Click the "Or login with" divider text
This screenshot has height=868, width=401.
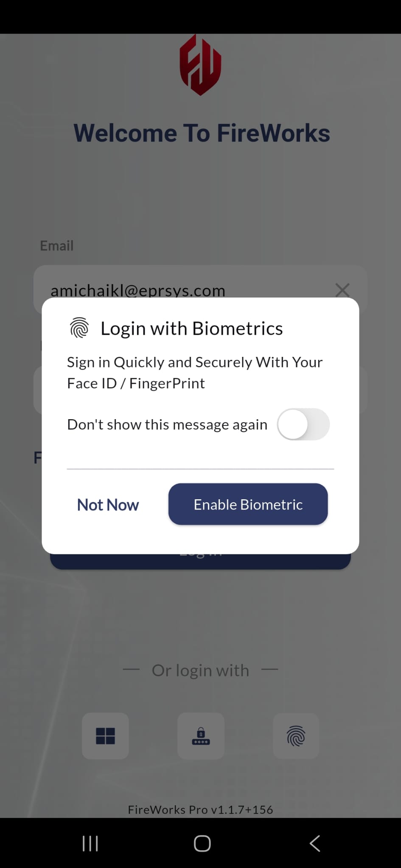200,670
